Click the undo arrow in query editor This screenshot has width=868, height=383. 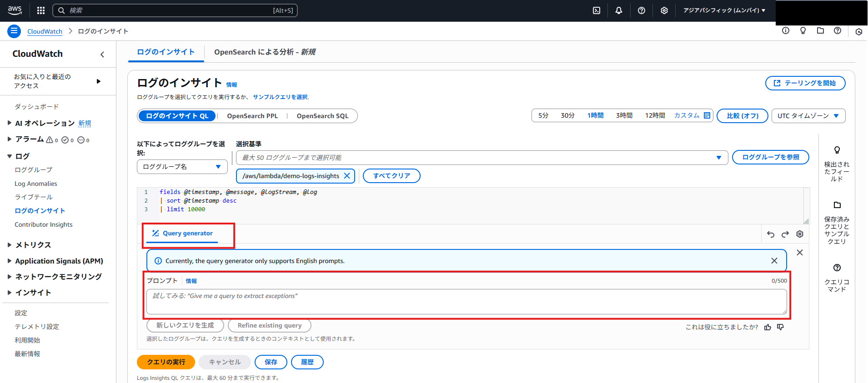coord(771,234)
